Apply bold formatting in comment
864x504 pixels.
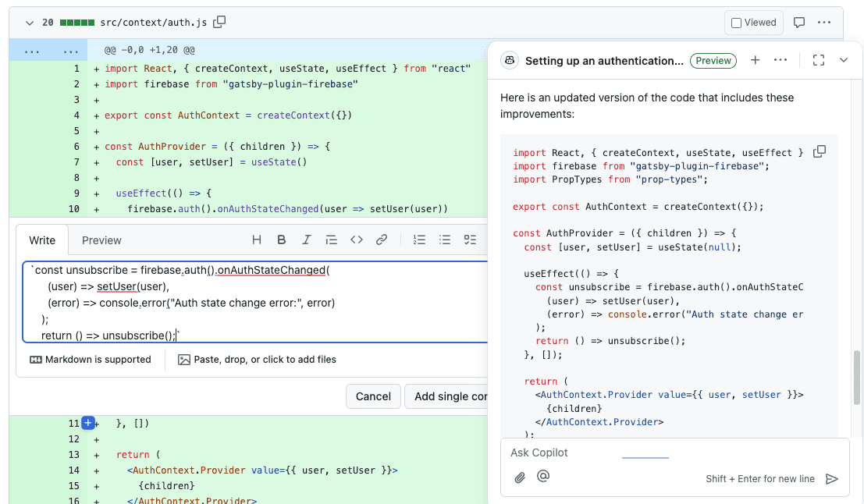(x=282, y=240)
